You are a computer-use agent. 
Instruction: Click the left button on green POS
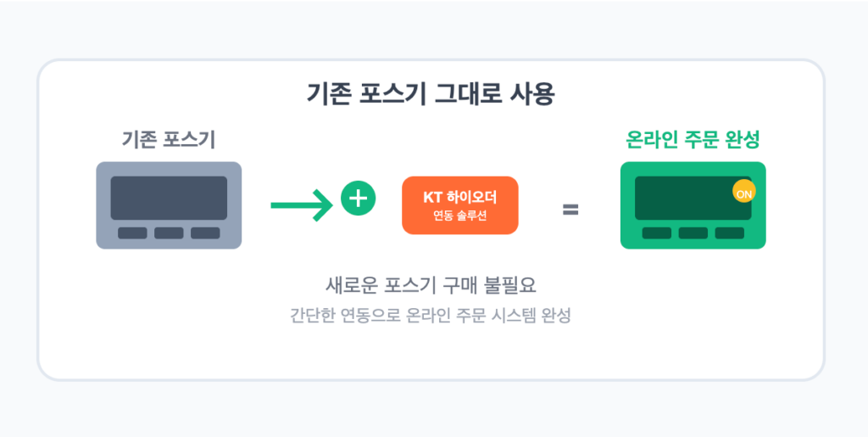[x=657, y=233]
